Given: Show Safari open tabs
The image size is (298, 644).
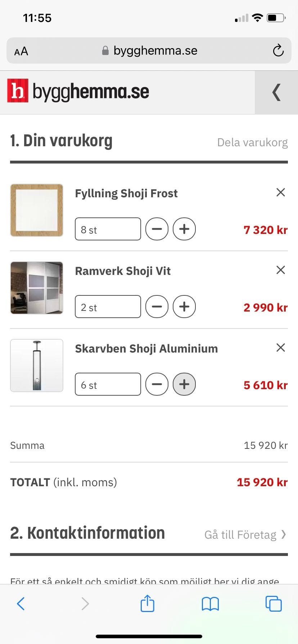Looking at the screenshot, I should coord(274,604).
